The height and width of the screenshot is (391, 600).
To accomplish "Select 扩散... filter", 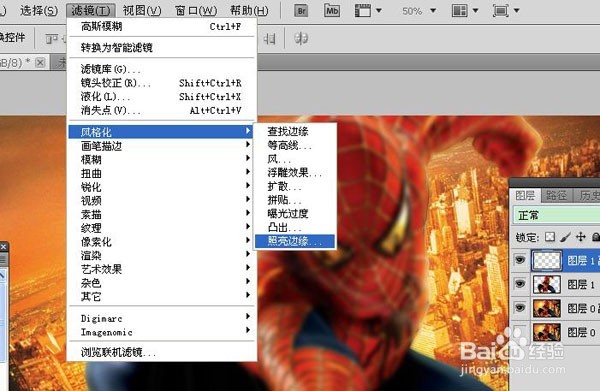I will click(x=295, y=186).
